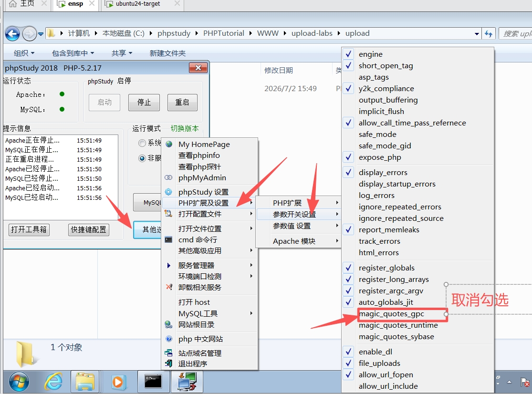
Task: Select the 系统服务 radio button
Action: [x=142, y=143]
